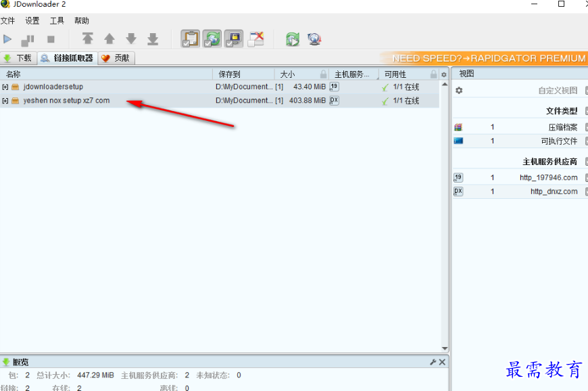The image size is (588, 391).
Task: Open the 文件 menu
Action: coord(7,21)
